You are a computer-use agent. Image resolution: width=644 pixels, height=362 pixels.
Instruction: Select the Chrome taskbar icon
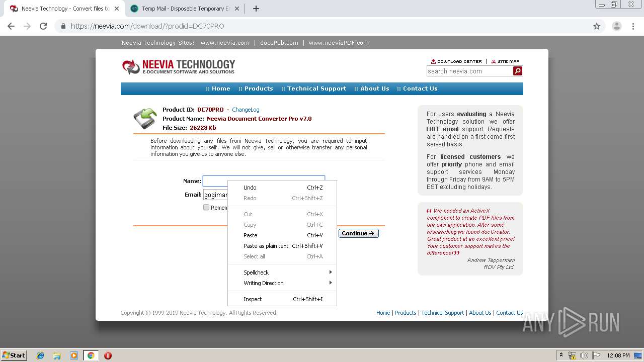(x=91, y=355)
